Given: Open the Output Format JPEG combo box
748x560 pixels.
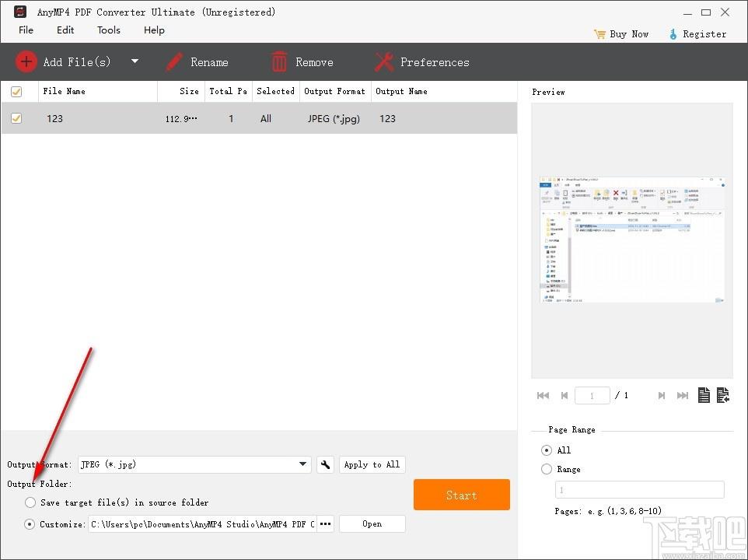Looking at the screenshot, I should [194, 464].
